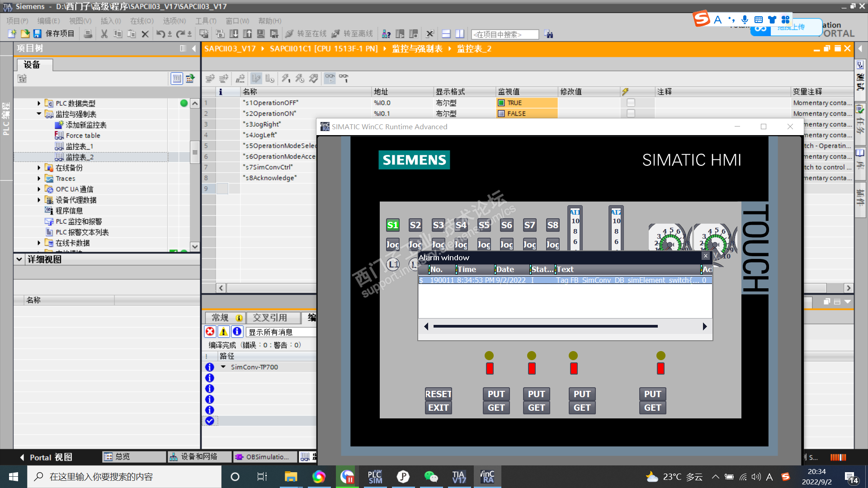
Task: Click the Cut scissors icon
Action: (x=104, y=34)
